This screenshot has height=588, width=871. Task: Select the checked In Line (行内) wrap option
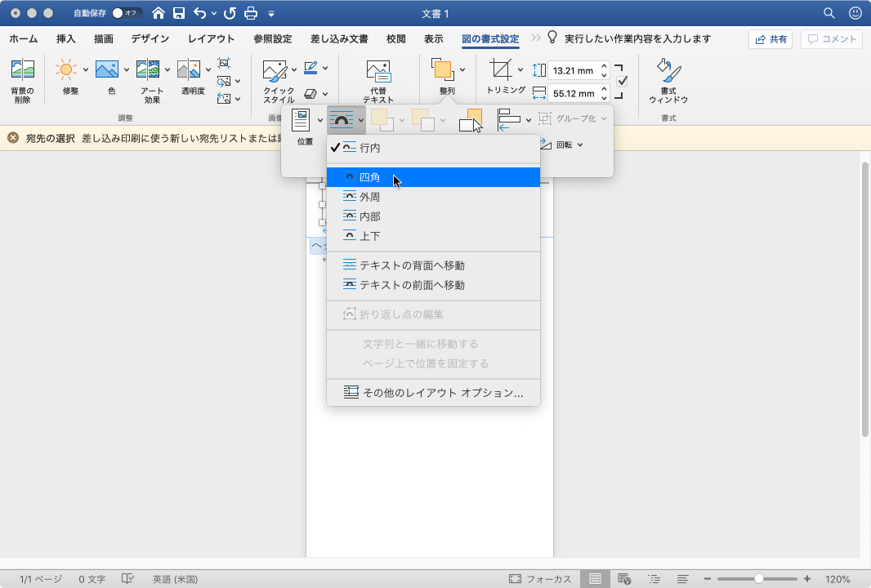coord(433,148)
